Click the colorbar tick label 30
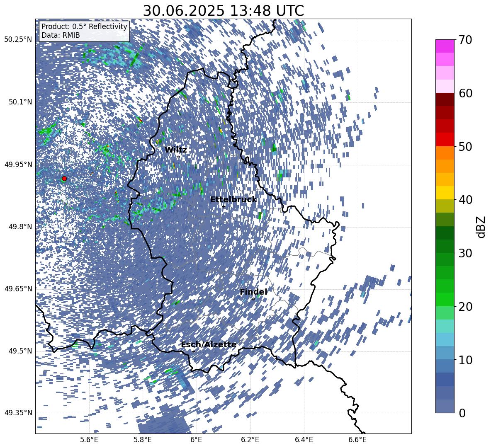Screen dimensions: 491x448 (465, 253)
